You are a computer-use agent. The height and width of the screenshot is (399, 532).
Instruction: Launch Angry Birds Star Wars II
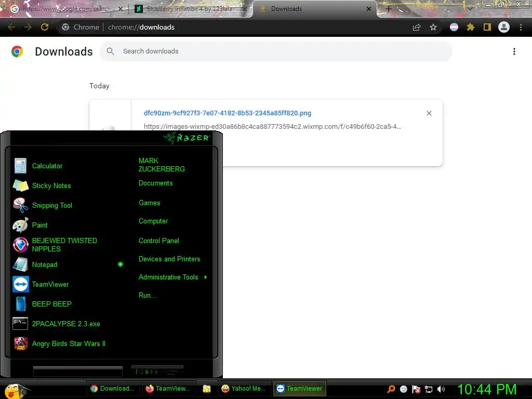pos(68,343)
